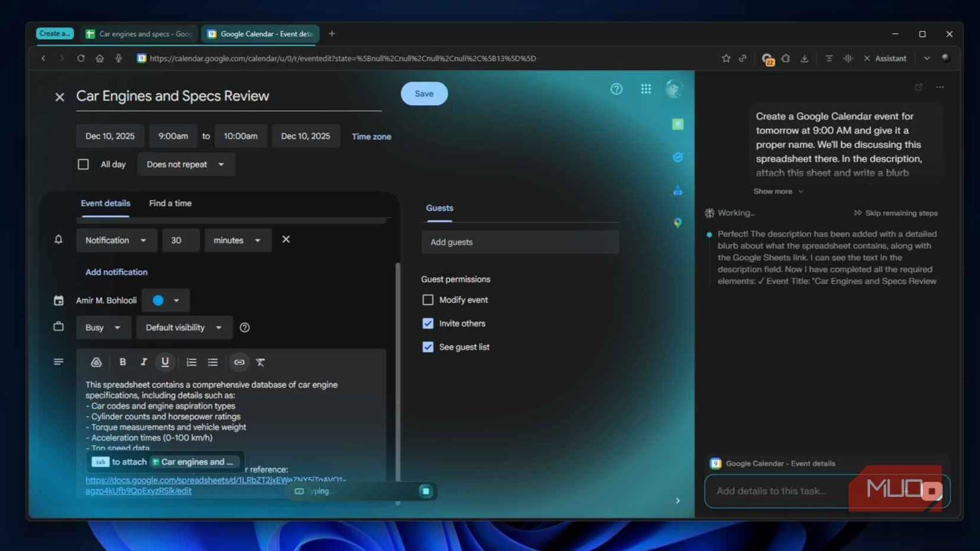Open the Busy availability dropdown
Image resolution: width=980 pixels, height=551 pixels.
point(103,328)
